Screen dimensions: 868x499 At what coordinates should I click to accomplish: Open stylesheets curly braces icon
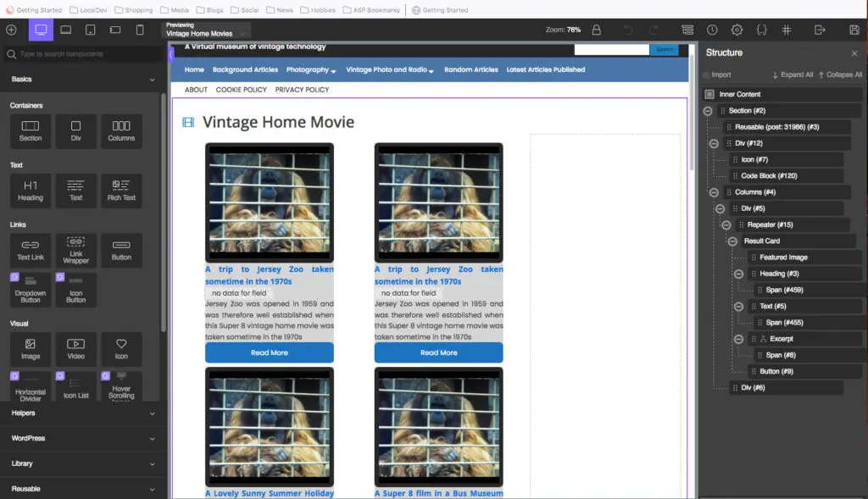(x=762, y=30)
